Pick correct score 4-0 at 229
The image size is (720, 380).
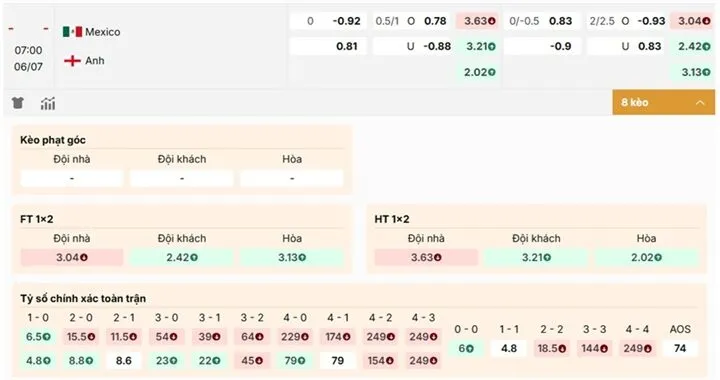click(x=294, y=336)
